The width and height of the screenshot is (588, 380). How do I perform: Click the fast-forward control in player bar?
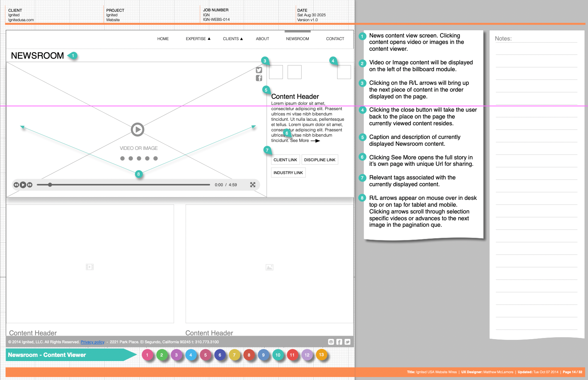(30, 185)
